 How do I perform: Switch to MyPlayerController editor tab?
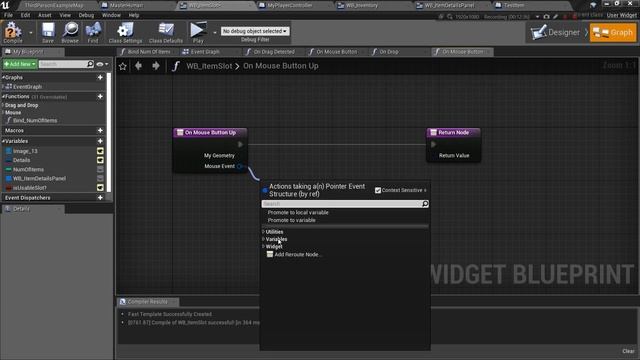tap(290, 5)
